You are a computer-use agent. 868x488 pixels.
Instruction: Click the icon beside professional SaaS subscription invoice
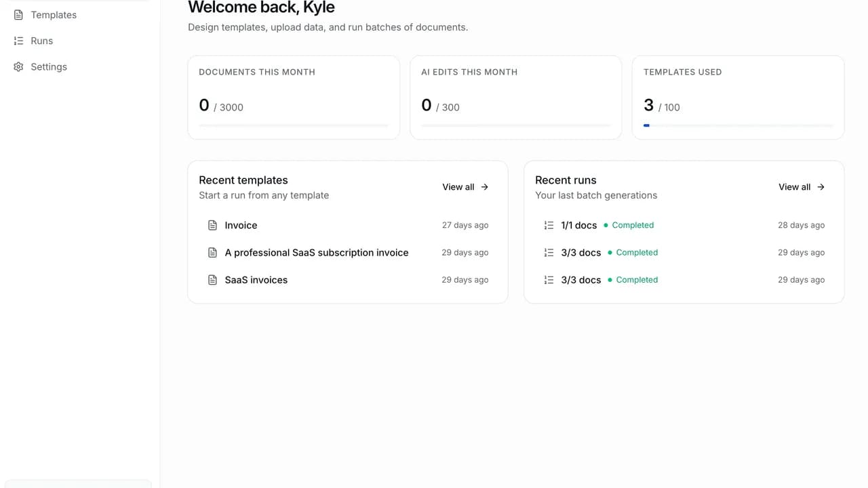coord(212,252)
